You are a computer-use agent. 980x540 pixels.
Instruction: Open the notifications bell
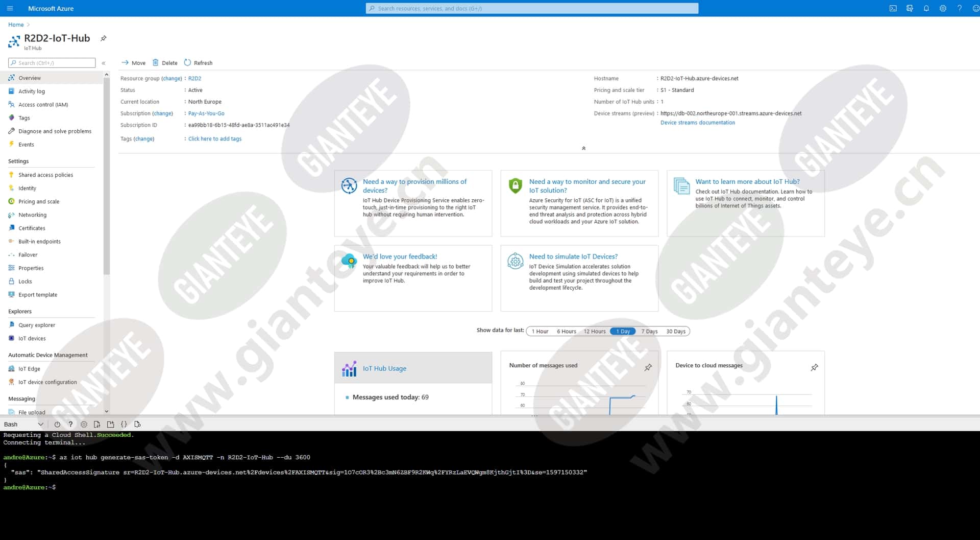coord(926,8)
